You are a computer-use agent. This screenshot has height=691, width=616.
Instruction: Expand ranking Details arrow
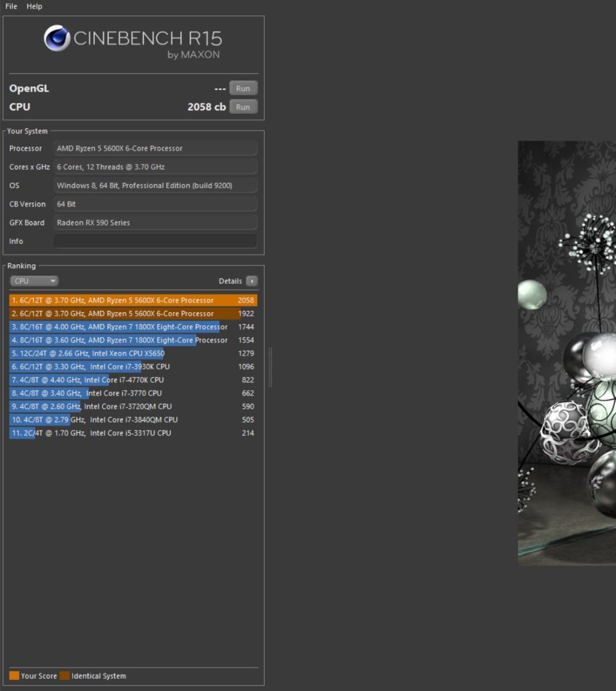[252, 281]
